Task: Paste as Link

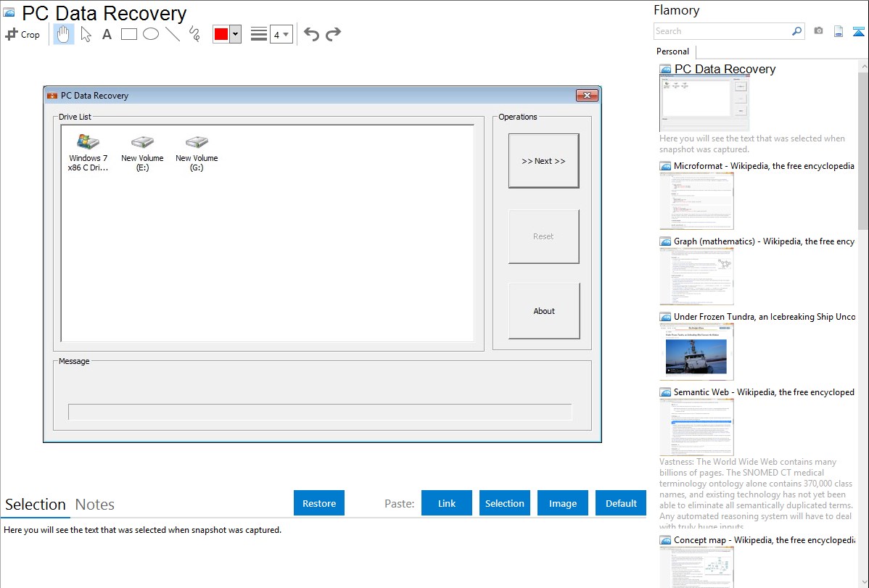Action: tap(447, 503)
